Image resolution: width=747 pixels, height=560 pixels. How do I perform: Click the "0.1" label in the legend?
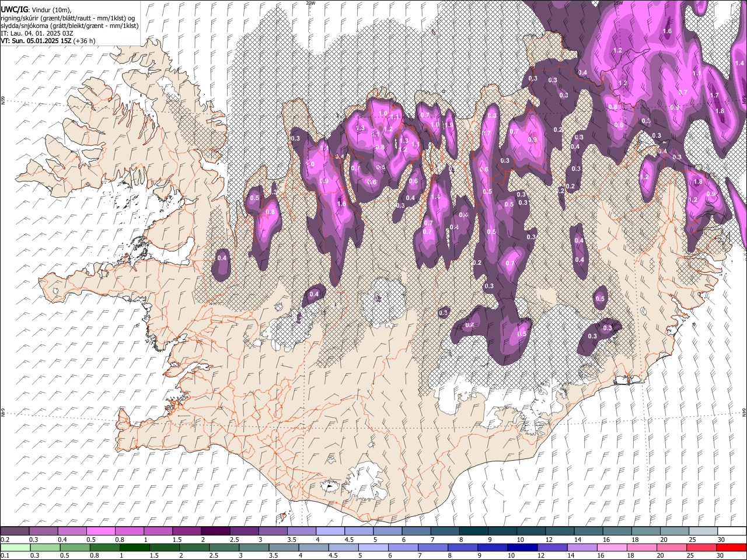click(x=5, y=556)
